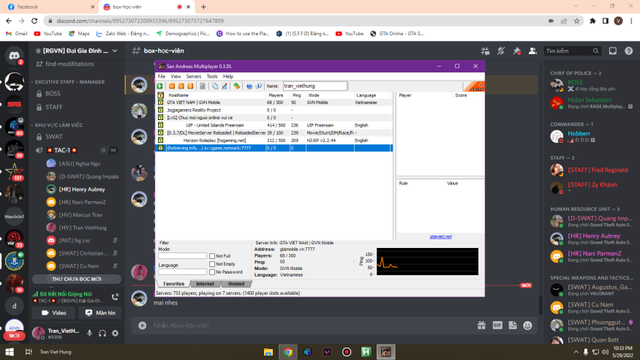Collapse EXCUTIVE STAFF - MANAGER category
The image size is (640, 360).
69,82
